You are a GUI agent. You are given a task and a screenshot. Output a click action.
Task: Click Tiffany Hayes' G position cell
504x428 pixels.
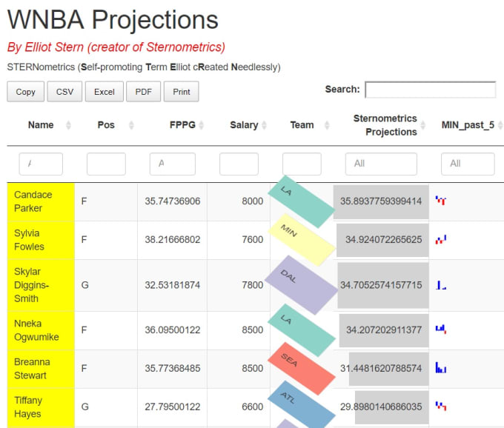pos(106,407)
